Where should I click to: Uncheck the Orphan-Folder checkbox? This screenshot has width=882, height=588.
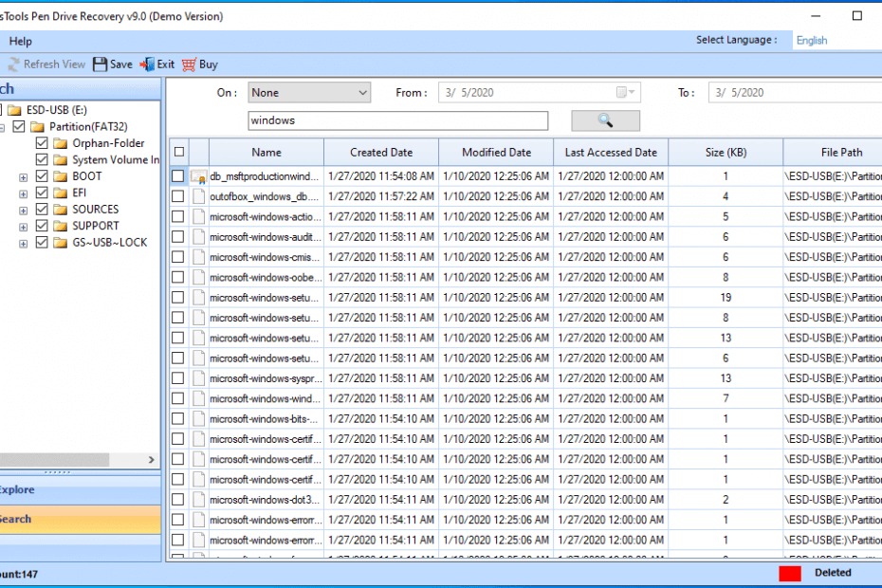point(42,143)
